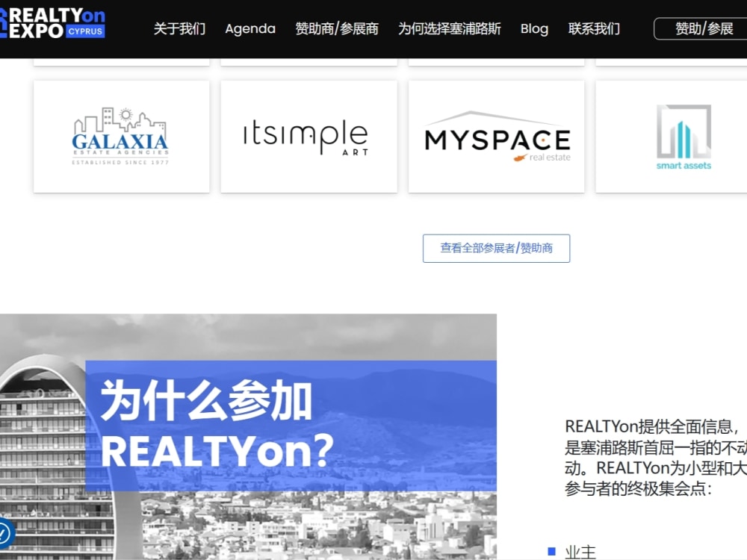Open the Blog menu item
The image size is (747, 560).
pos(534,28)
